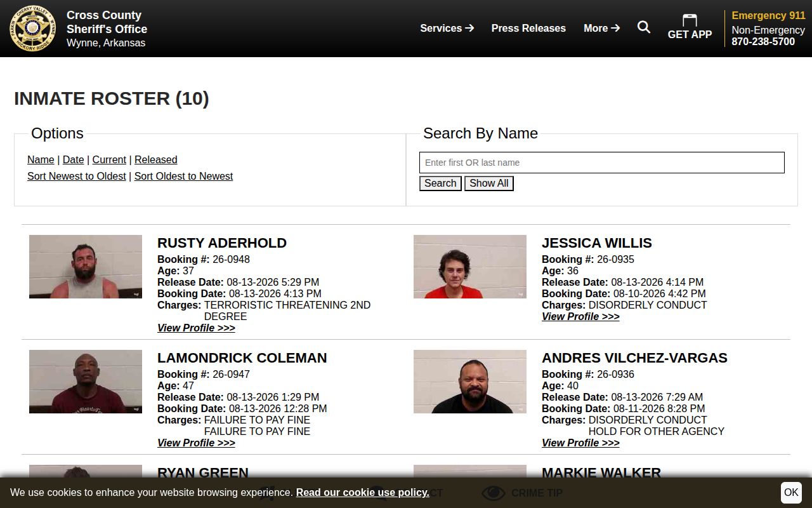Open Andres Vilchez-Vargas's mugshot photo
812x508 pixels.
(x=470, y=382)
